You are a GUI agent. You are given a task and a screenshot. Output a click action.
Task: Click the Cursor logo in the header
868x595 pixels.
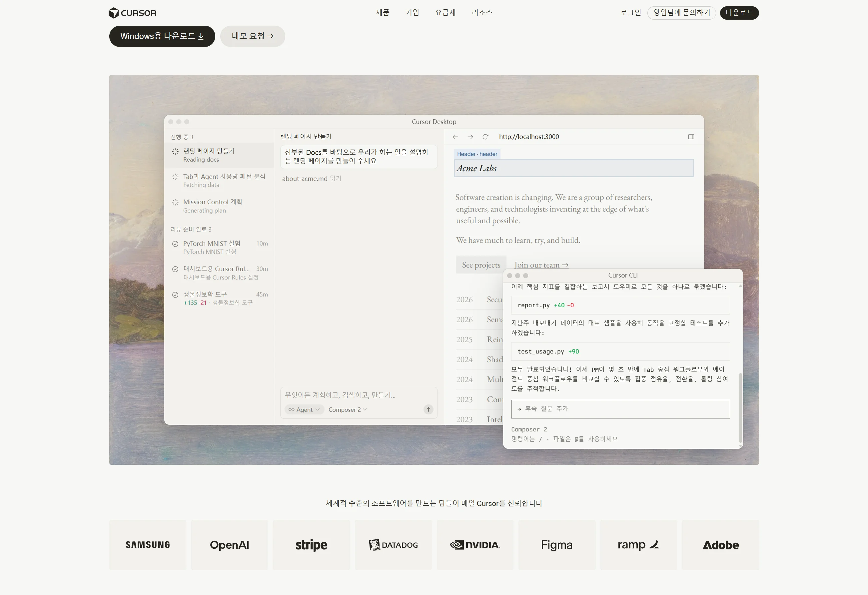click(x=133, y=13)
